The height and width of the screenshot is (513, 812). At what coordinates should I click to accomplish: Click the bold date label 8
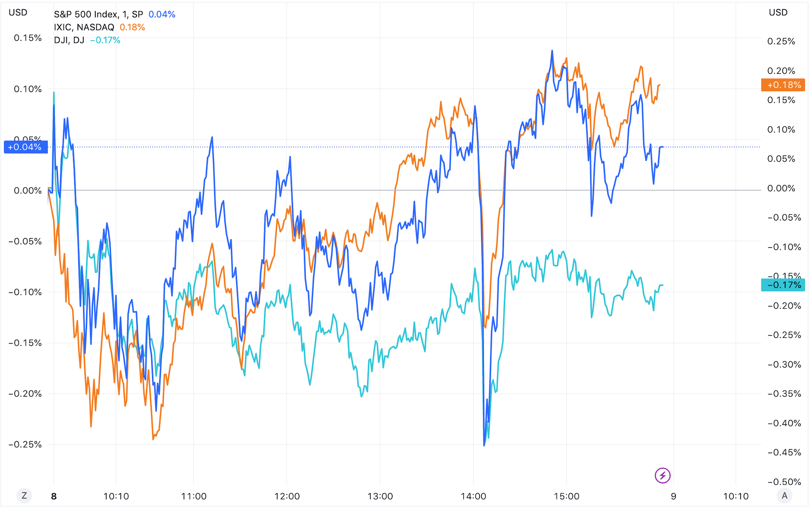coord(54,496)
